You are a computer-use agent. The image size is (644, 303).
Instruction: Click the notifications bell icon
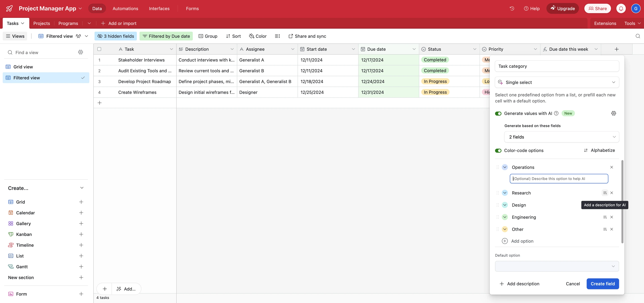(x=621, y=8)
